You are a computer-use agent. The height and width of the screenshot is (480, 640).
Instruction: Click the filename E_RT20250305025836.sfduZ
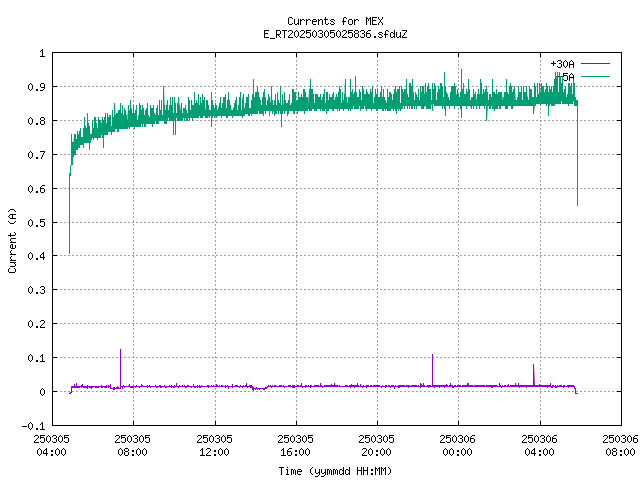335,34
